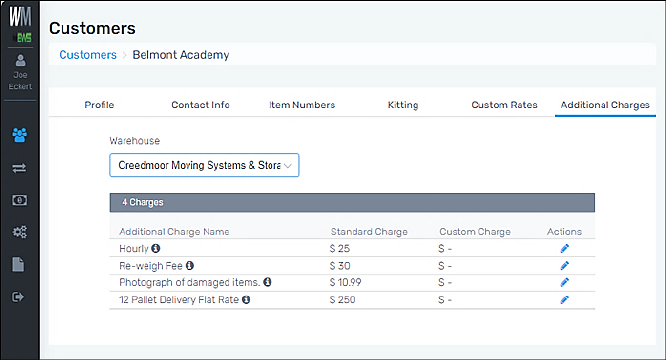
Task: Click the 4 Charges header bar
Action: click(x=352, y=202)
